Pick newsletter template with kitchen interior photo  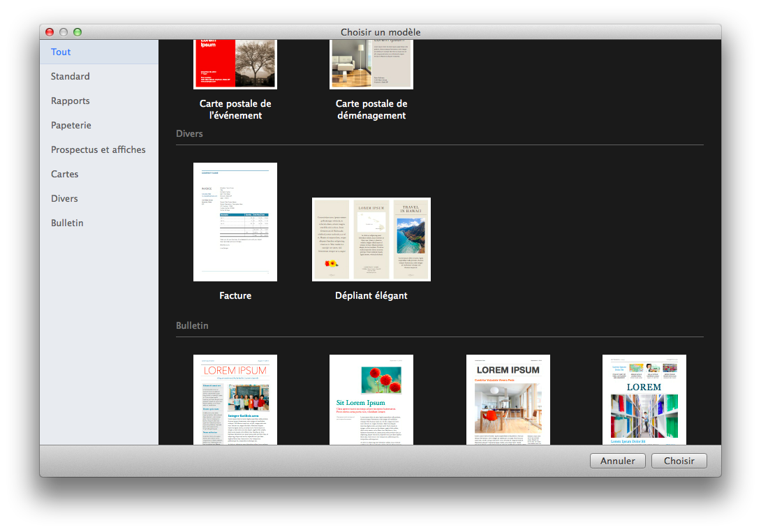[508, 399]
